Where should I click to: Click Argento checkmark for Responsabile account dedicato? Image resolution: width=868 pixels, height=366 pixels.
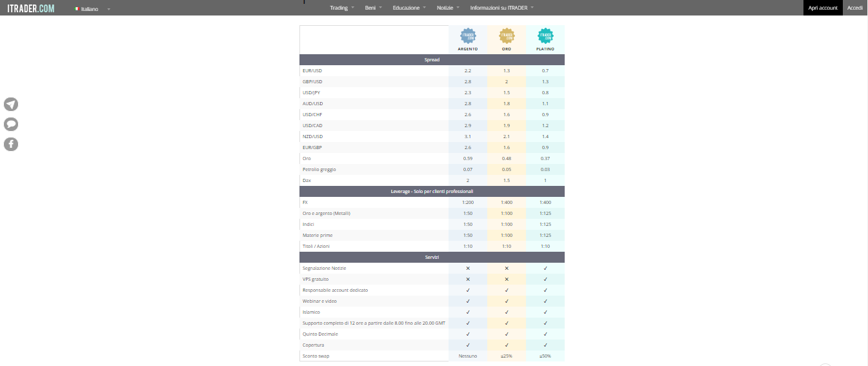coord(468,290)
